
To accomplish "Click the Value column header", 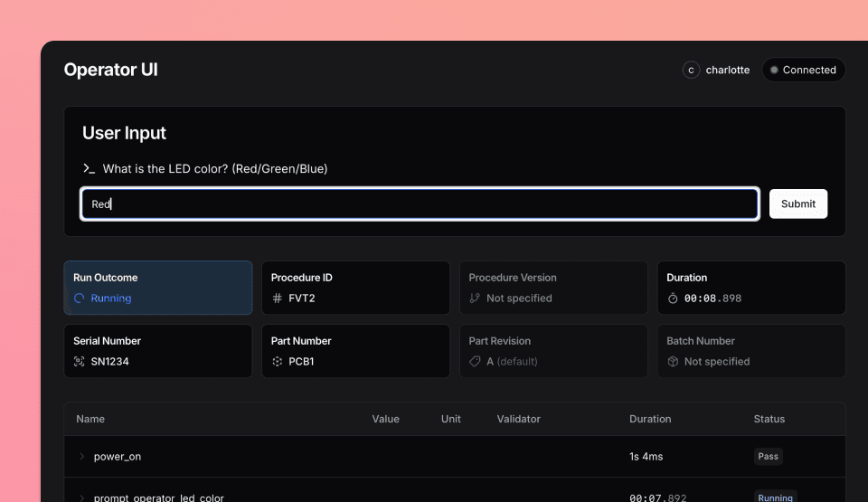I will coord(385,419).
